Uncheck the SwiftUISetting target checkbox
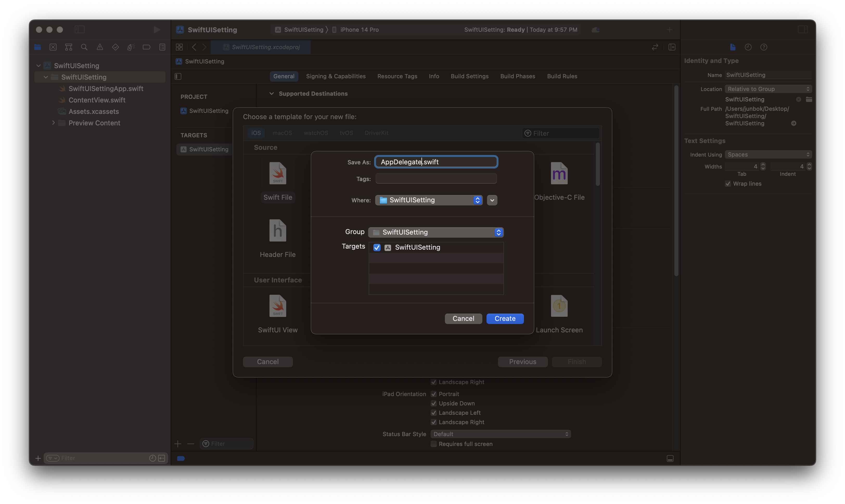 click(377, 248)
